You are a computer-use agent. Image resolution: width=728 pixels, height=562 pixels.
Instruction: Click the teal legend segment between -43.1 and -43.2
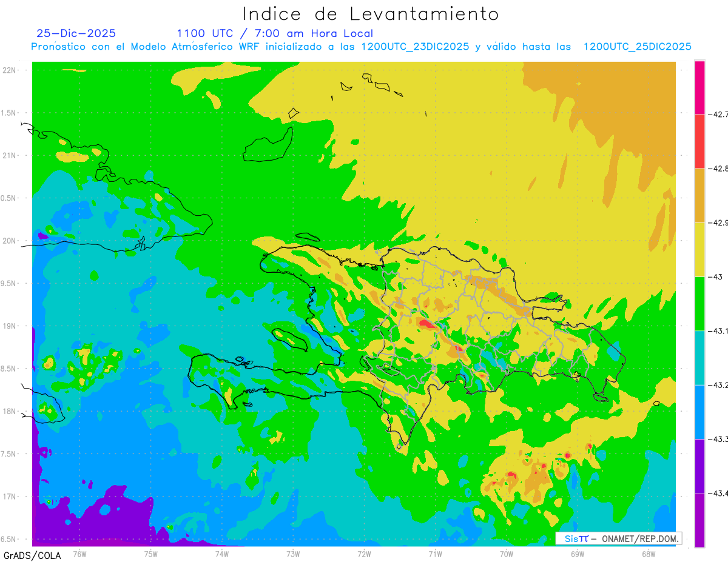pyautogui.click(x=699, y=358)
